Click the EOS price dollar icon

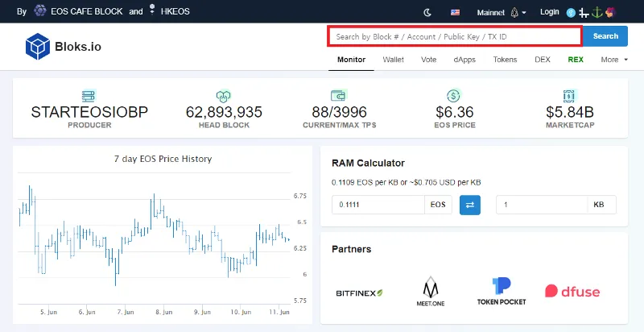tap(454, 96)
